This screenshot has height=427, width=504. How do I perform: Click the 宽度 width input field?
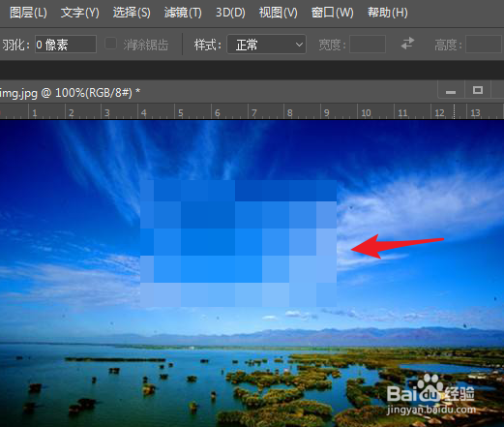[368, 45]
